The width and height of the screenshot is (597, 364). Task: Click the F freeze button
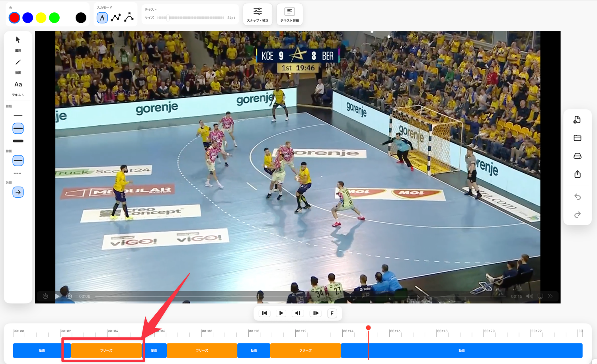[x=332, y=313]
